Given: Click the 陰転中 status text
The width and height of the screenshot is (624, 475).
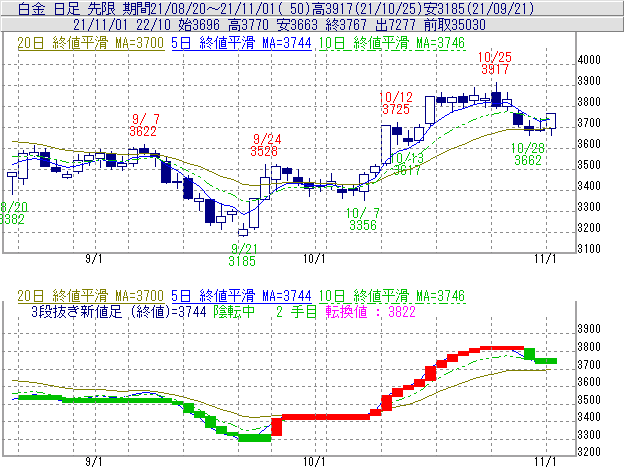Looking at the screenshot, I should pos(234,311).
